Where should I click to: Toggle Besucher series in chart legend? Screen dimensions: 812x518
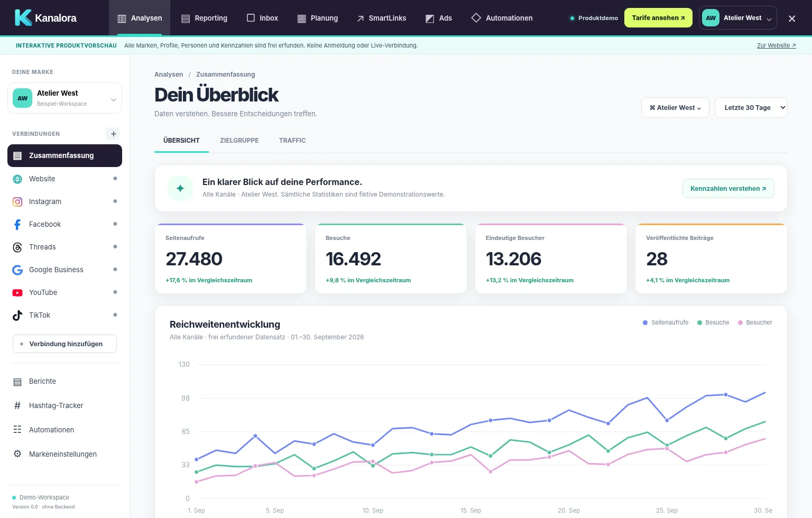coord(755,322)
